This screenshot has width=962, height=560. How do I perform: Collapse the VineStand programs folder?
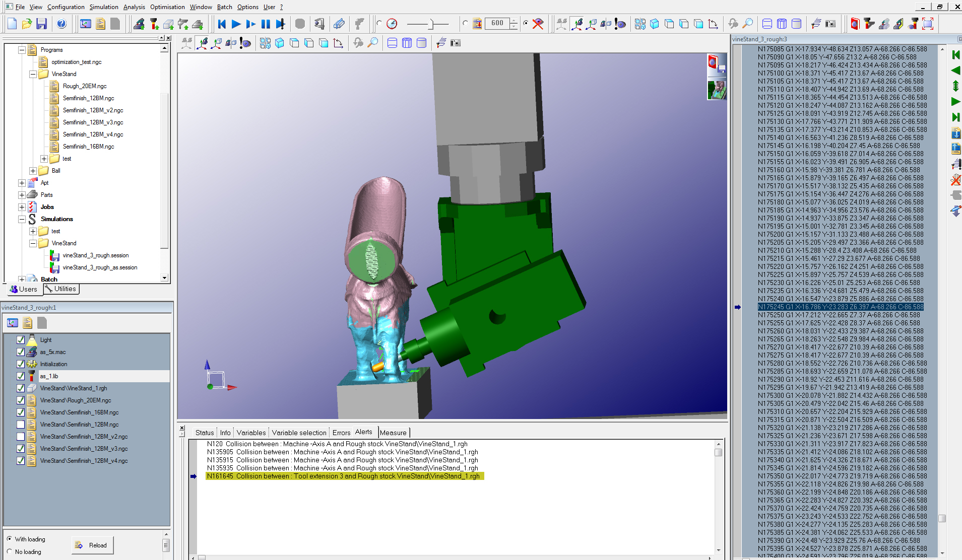click(33, 74)
